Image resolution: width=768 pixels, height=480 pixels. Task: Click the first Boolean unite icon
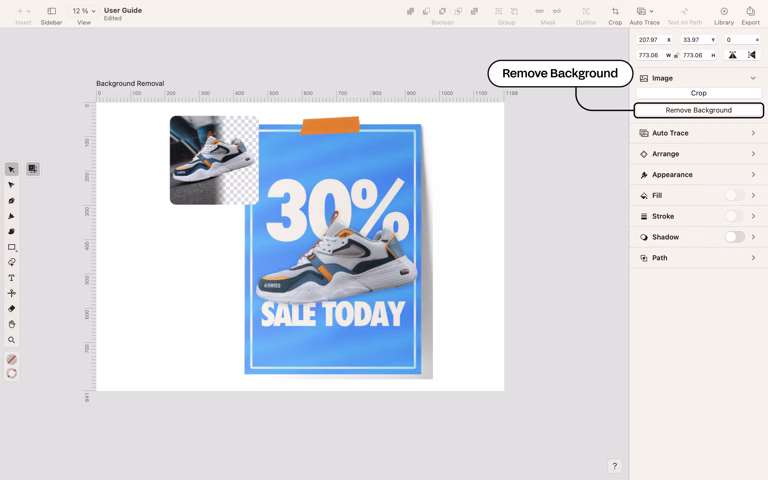pos(410,11)
